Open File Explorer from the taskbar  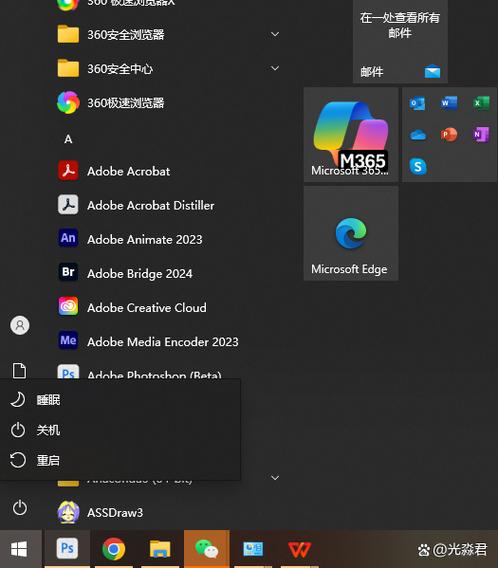[160, 549]
